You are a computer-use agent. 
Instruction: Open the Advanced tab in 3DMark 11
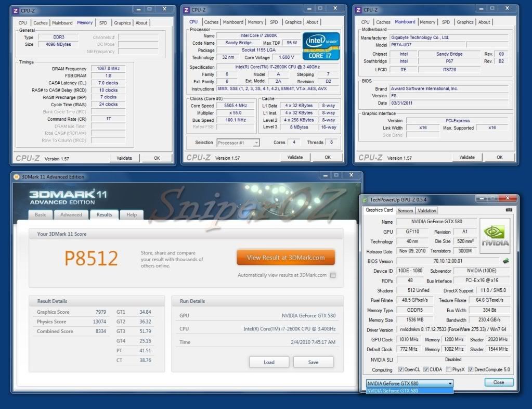[71, 214]
